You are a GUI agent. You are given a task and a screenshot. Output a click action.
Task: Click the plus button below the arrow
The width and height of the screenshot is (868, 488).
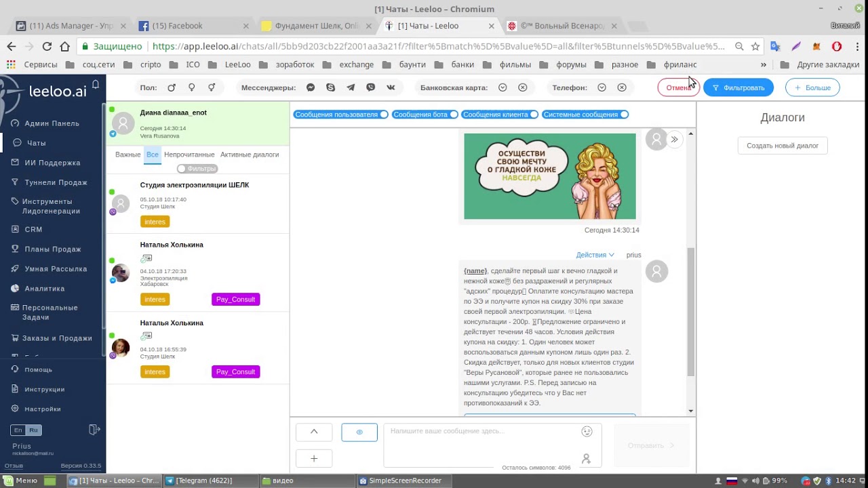click(x=314, y=459)
